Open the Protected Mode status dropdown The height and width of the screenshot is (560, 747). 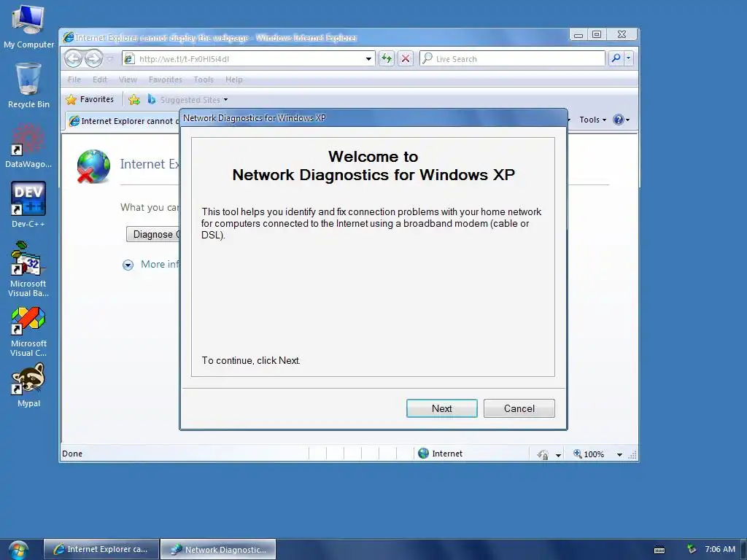tap(558, 455)
